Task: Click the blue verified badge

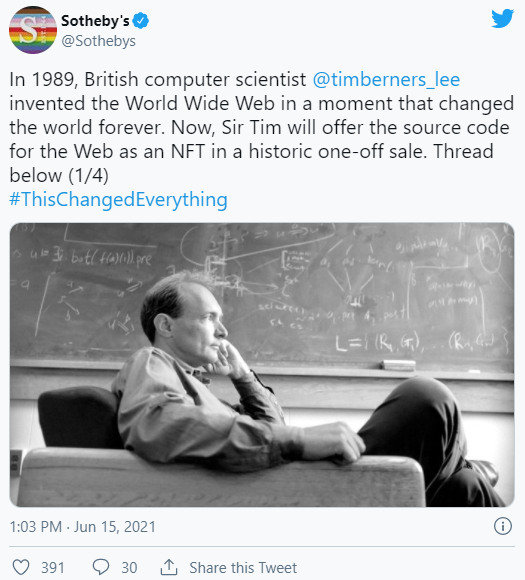Action: pos(141,21)
